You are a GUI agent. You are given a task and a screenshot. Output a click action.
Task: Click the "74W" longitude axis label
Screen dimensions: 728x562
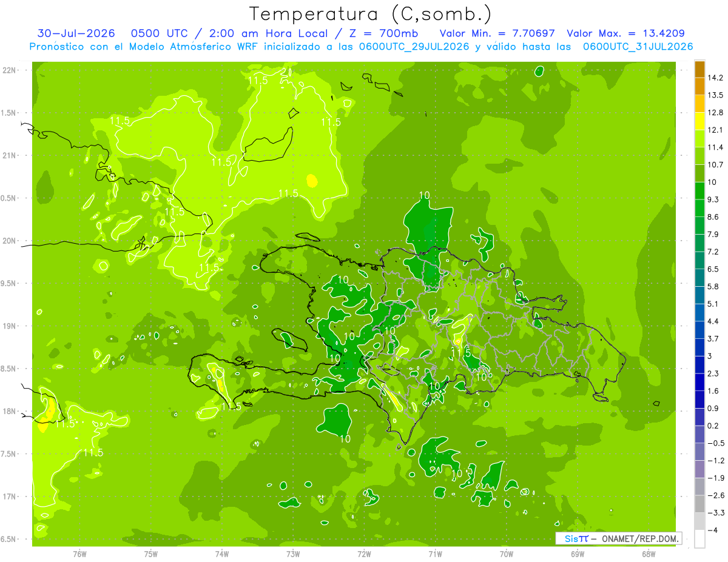tap(222, 554)
